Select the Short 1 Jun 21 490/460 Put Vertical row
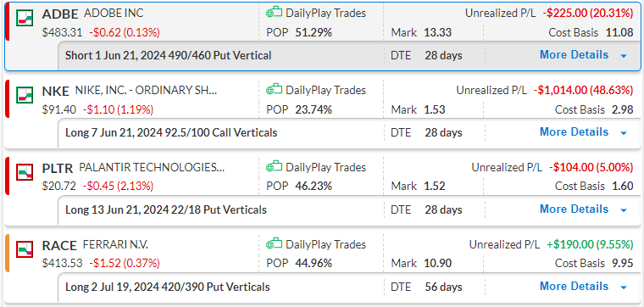 349,55
